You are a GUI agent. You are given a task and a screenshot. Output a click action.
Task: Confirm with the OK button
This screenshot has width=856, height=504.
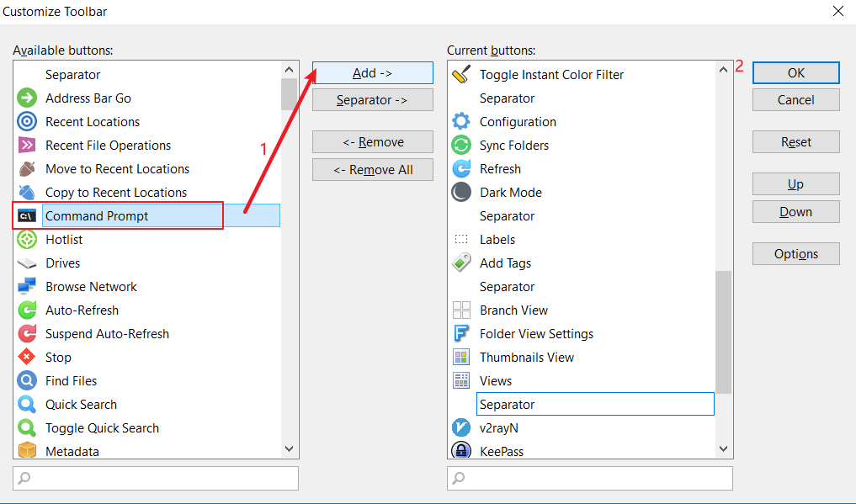(x=795, y=73)
